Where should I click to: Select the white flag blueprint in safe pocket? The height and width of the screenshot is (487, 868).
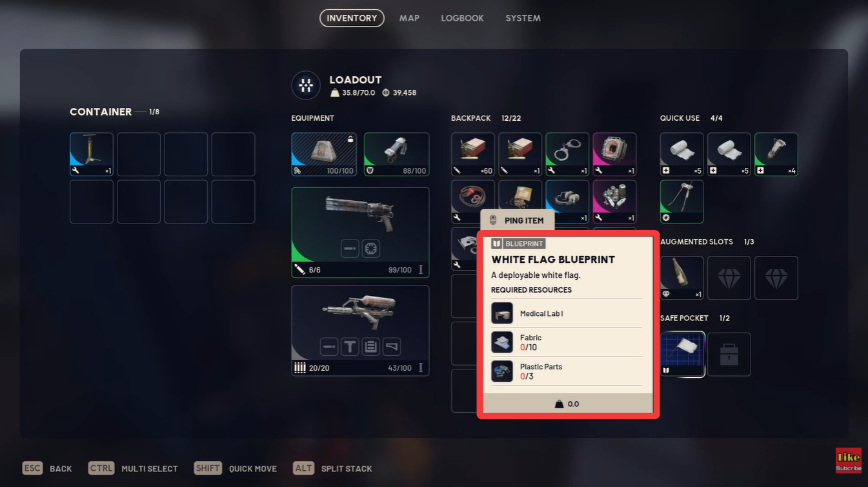click(682, 355)
